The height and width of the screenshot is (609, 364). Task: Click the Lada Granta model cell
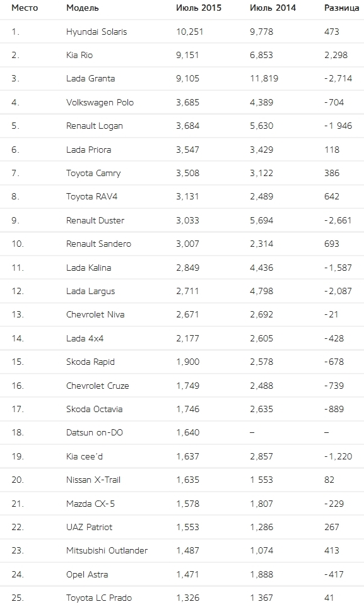pyautogui.click(x=90, y=78)
